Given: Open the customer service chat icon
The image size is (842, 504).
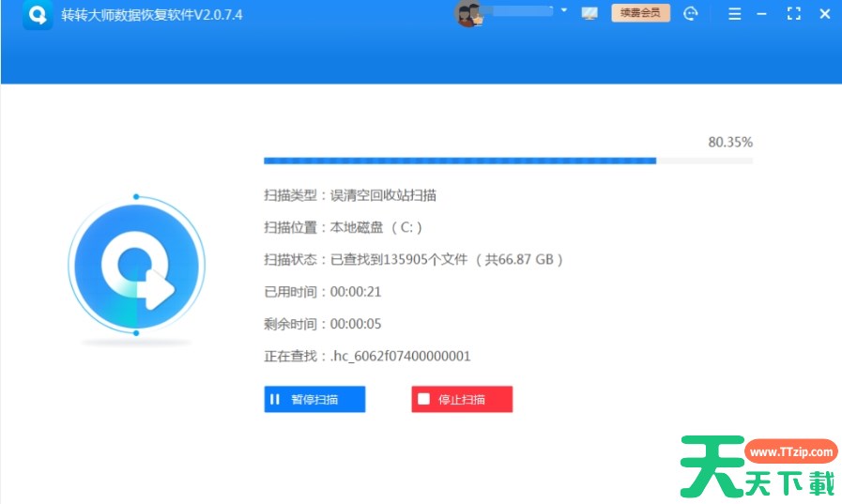Looking at the screenshot, I should pos(691,14).
